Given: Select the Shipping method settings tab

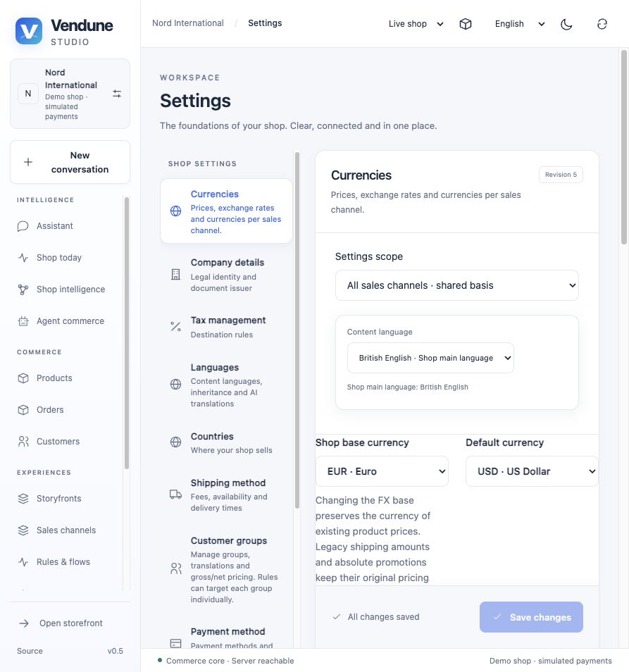Looking at the screenshot, I should [226, 495].
